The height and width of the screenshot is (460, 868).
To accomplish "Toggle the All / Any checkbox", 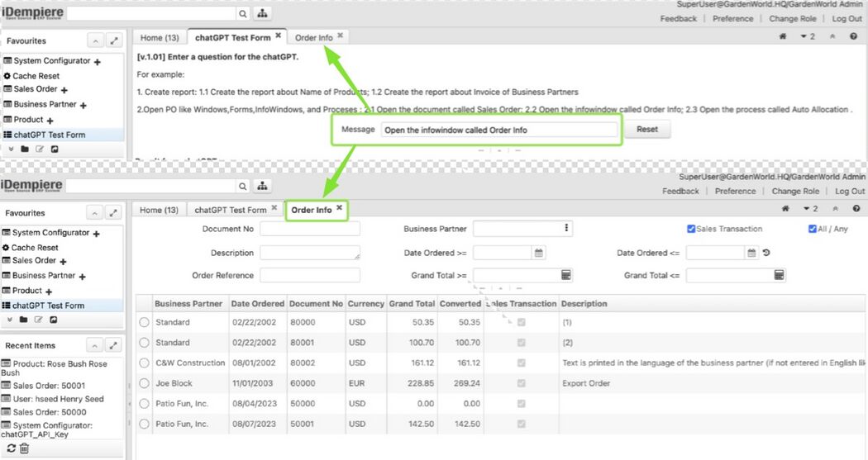I will click(x=812, y=229).
